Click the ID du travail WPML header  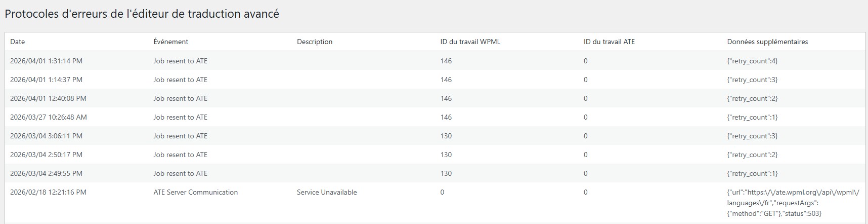(x=470, y=42)
